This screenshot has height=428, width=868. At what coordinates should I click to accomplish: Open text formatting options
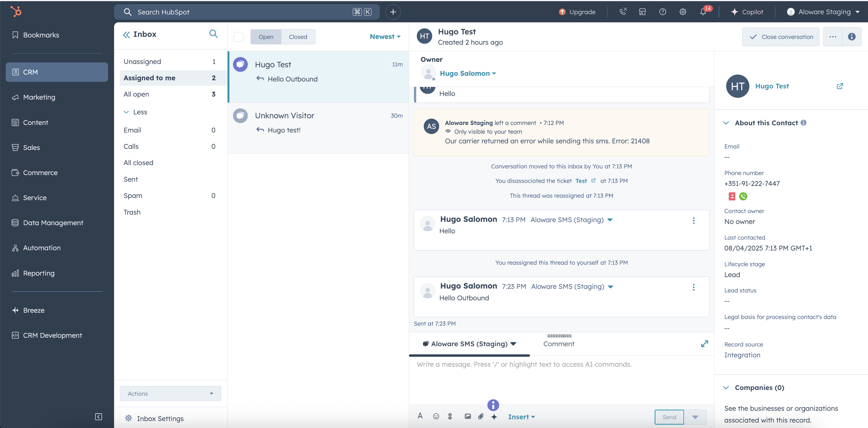click(420, 416)
